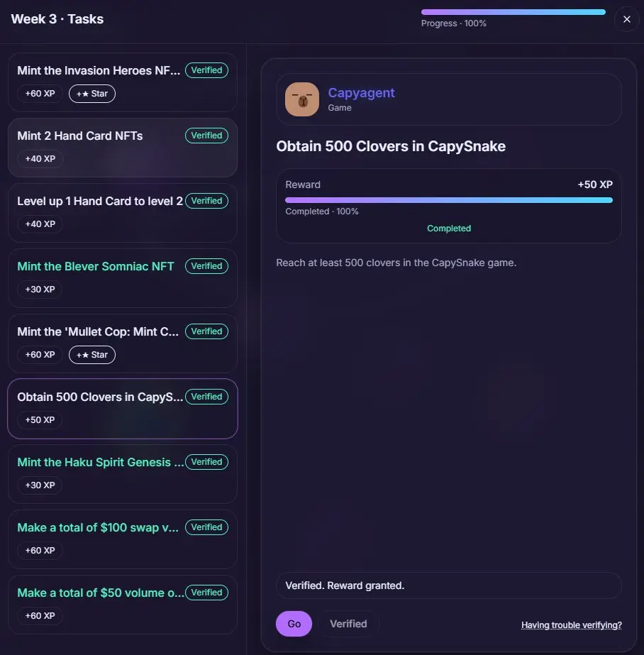Screen dimensions: 644x655
Task: Click the Star badge on Mullet Cop task
Action: coord(91,355)
